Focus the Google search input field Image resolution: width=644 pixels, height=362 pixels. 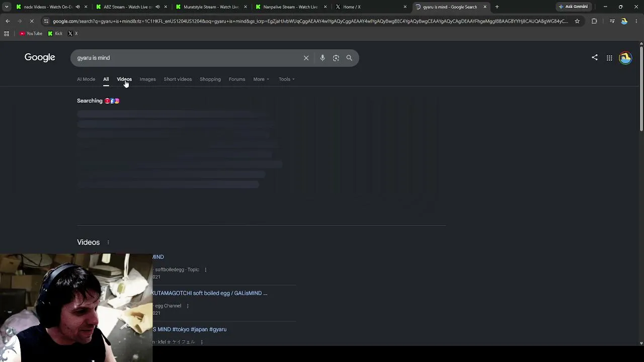pos(187,58)
